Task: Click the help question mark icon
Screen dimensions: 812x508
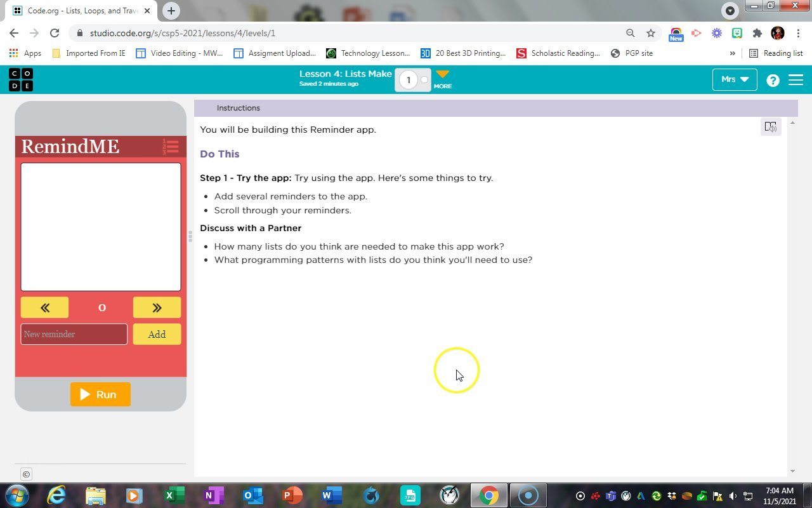Action: 772,79
